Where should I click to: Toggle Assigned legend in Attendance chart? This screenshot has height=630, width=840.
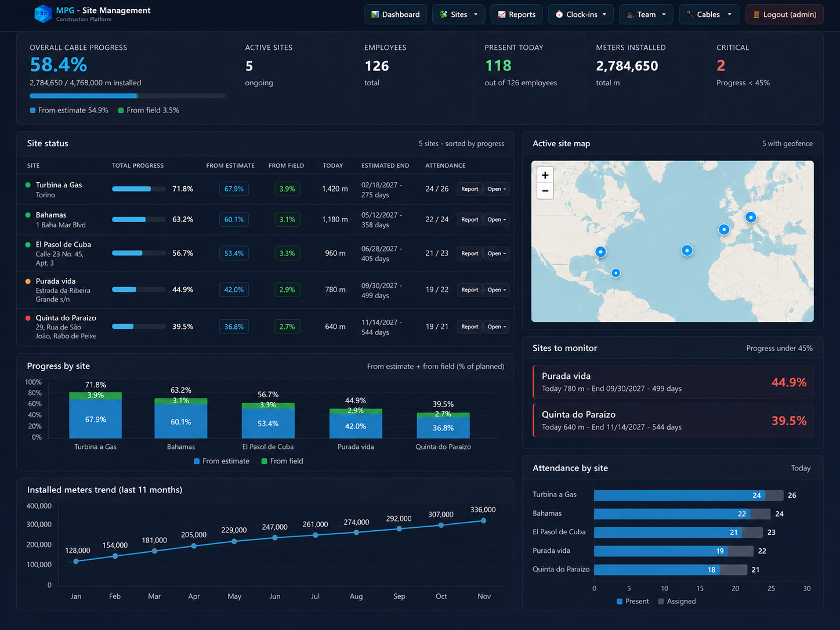tap(677, 602)
